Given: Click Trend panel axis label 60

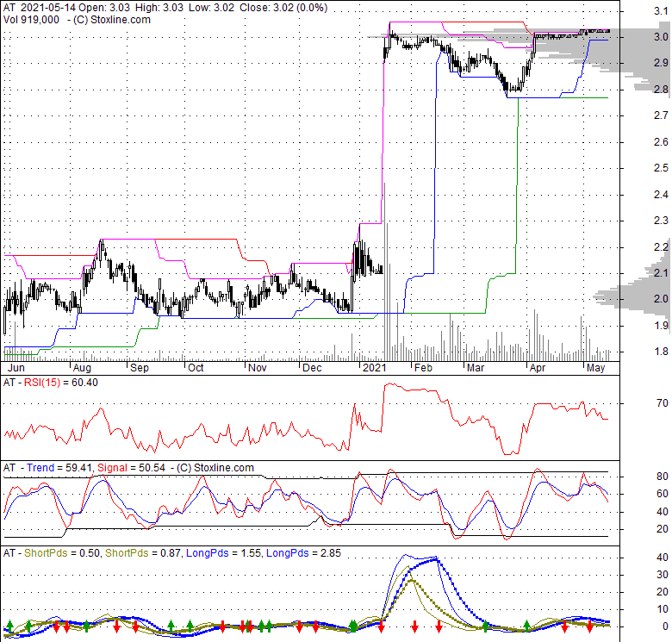Looking at the screenshot, I should pyautogui.click(x=663, y=494).
